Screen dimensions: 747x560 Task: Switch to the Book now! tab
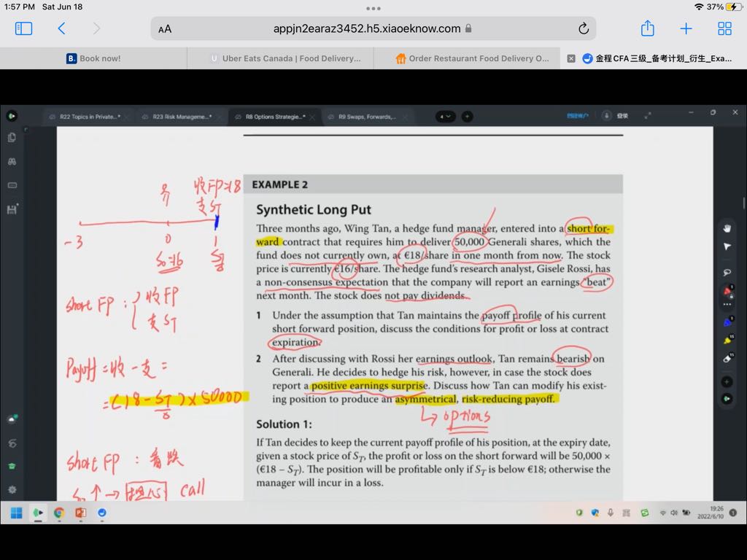click(93, 58)
